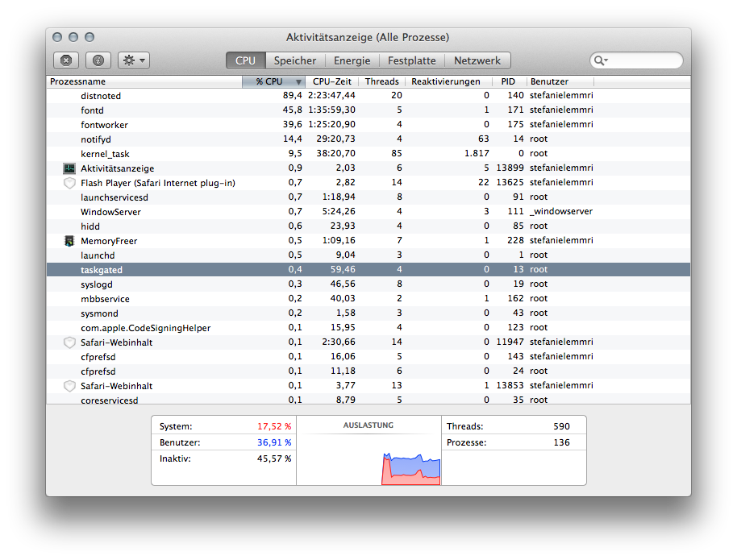737x560 pixels.
Task: Click the Threads count 590
Action: coord(561,426)
